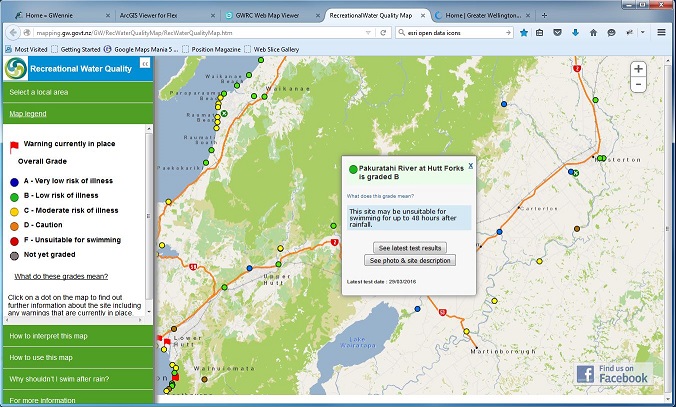Click the yellow dot near Martinborough
This screenshot has width=676, height=407.
(466, 331)
